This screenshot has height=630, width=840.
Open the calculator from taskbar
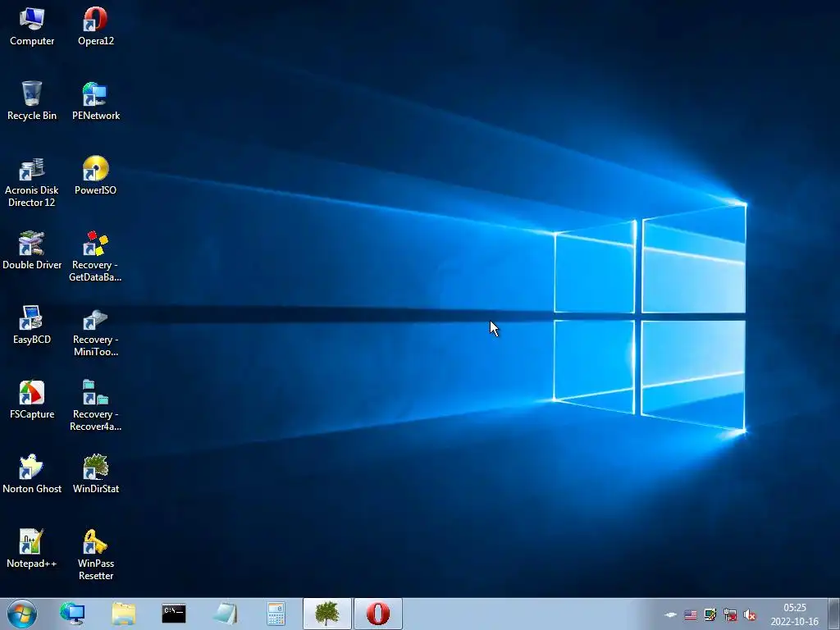pyautogui.click(x=276, y=614)
